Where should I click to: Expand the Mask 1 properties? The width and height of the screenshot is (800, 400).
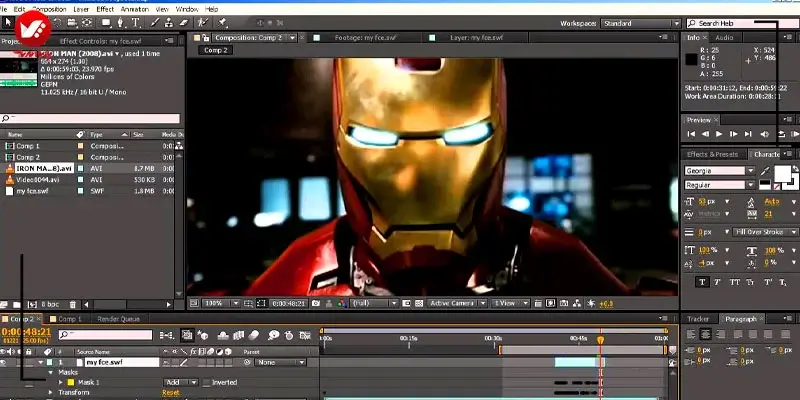[x=61, y=382]
